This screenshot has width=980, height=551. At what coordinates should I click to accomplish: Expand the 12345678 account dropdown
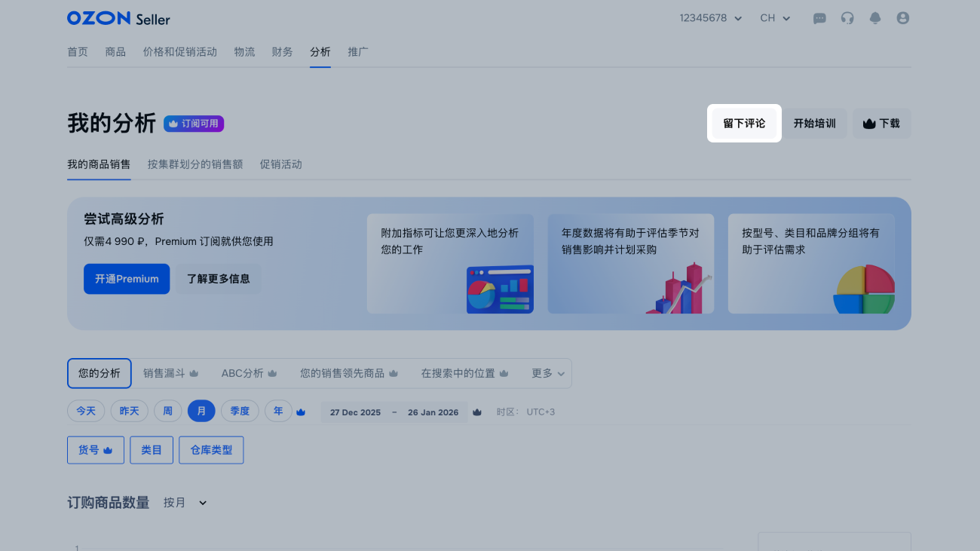pyautogui.click(x=710, y=18)
